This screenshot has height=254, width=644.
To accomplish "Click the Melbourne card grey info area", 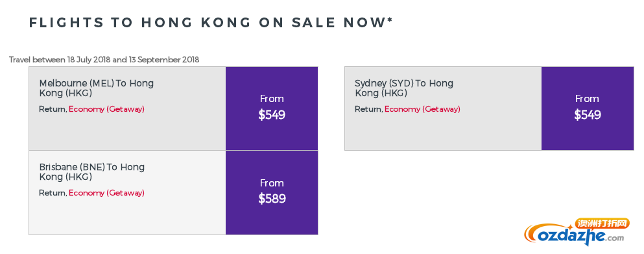I will [127, 108].
